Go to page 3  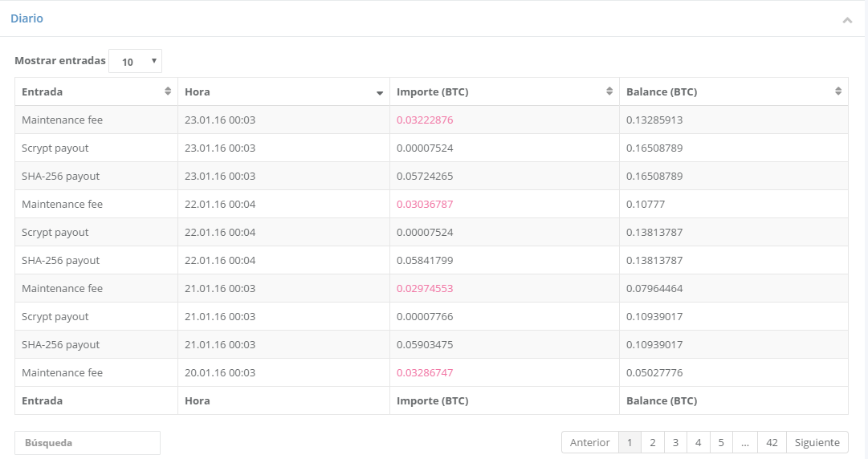click(675, 442)
